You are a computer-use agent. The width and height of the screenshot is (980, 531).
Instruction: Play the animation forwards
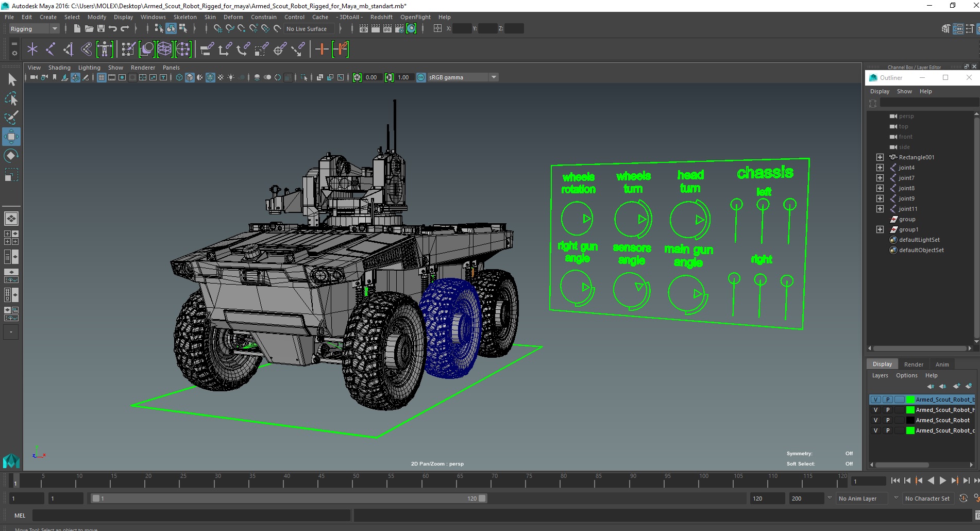click(x=942, y=480)
